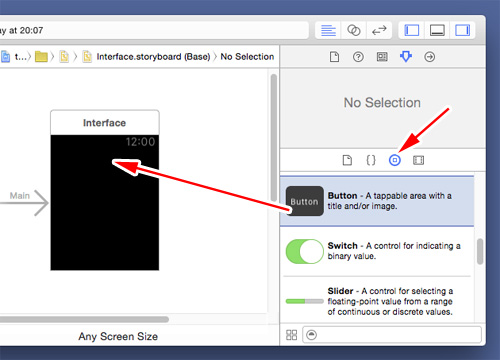The height and width of the screenshot is (360, 500).
Task: Click the Button description text
Action: [389, 201]
